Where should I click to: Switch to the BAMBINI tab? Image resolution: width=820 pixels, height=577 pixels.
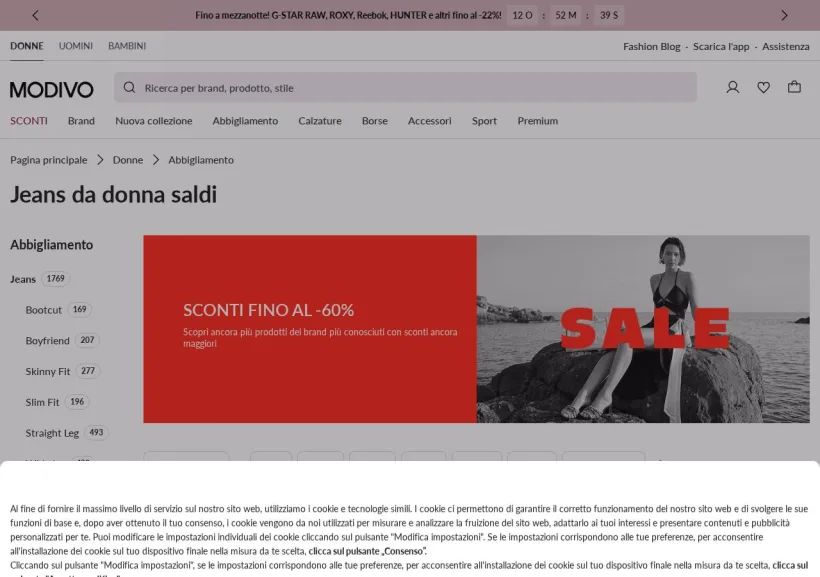tap(127, 46)
